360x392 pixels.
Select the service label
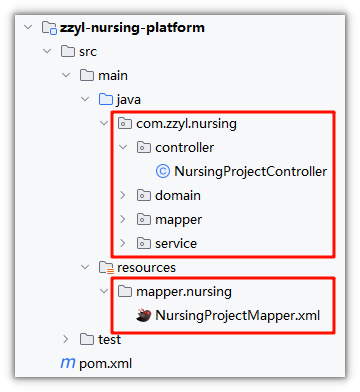[x=176, y=244]
